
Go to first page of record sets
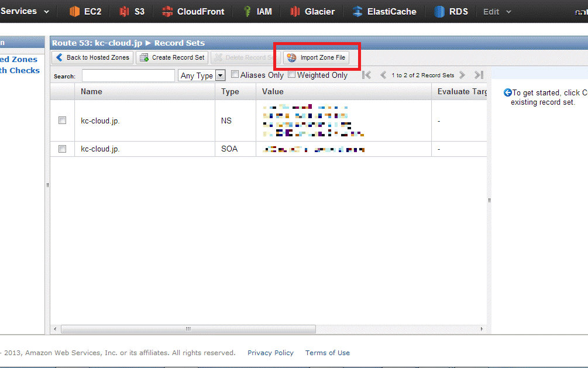pos(366,75)
